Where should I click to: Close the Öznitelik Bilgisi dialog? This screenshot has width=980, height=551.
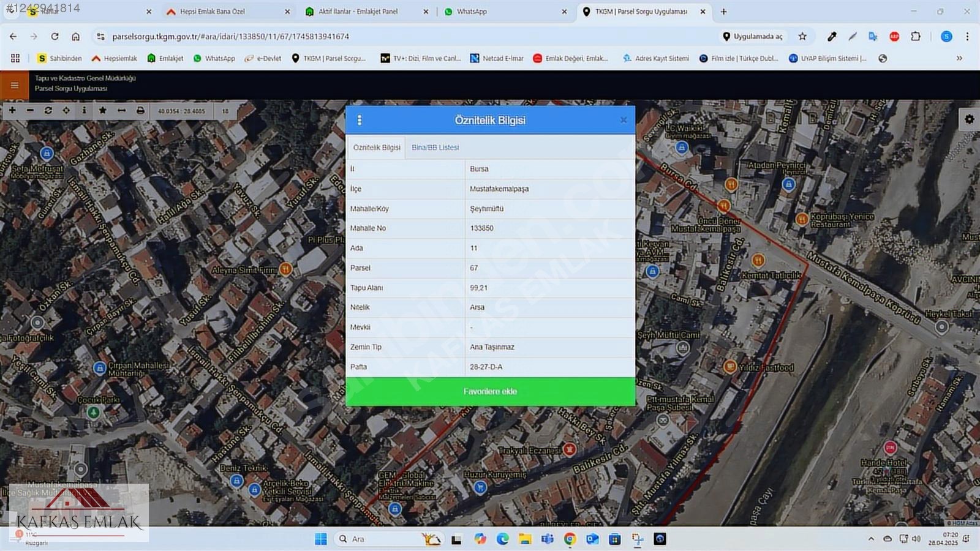tap(624, 120)
